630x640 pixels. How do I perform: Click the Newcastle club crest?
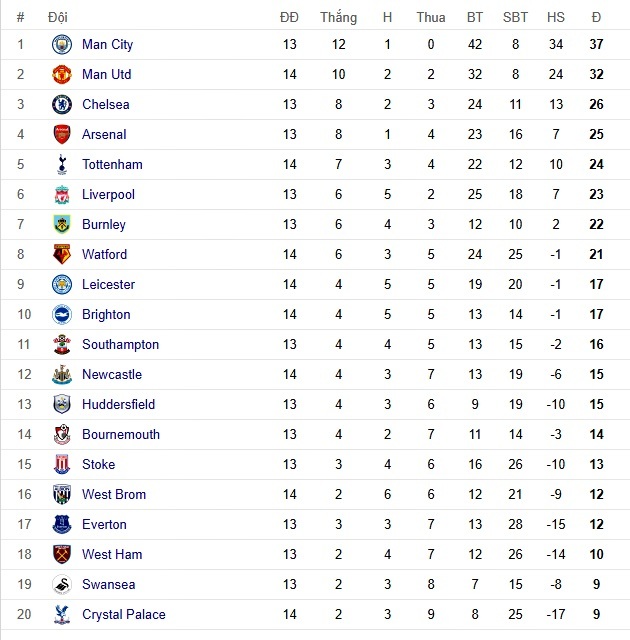pyautogui.click(x=62, y=375)
